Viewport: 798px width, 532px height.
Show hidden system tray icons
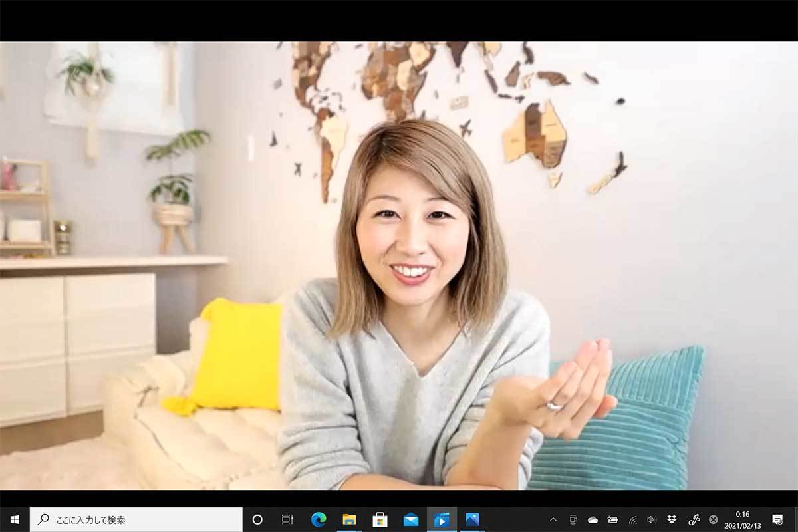pyautogui.click(x=553, y=519)
